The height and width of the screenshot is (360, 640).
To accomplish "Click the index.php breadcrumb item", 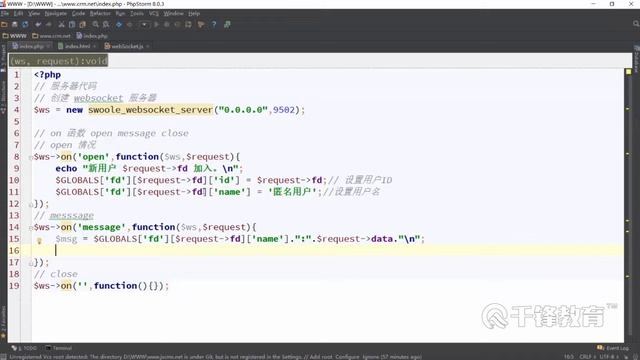I will [x=92, y=36].
